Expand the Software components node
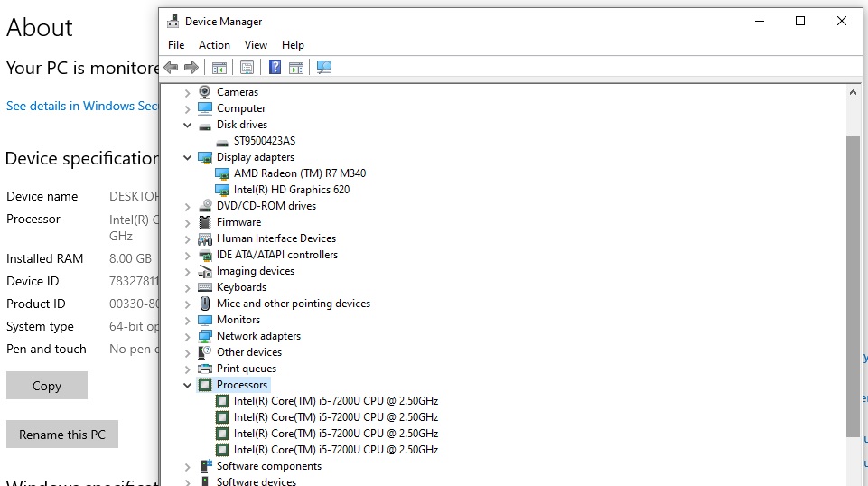This screenshot has width=868, height=486. (x=187, y=467)
